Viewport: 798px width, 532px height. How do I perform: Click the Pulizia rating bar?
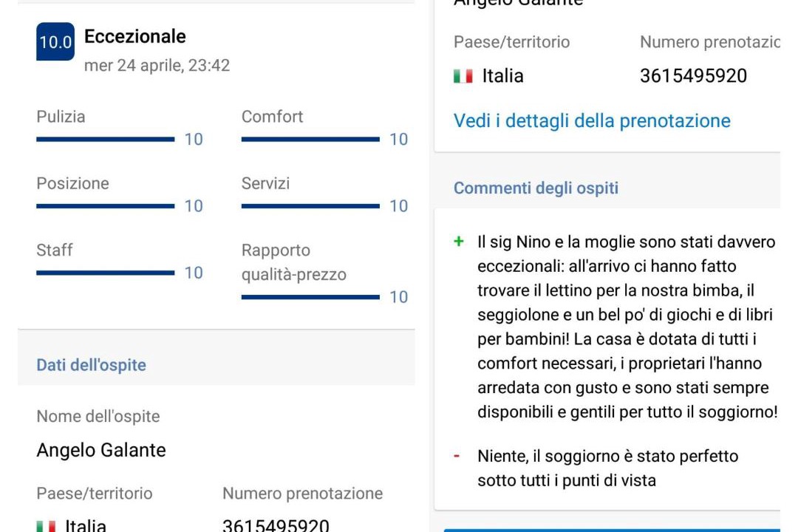point(106,139)
